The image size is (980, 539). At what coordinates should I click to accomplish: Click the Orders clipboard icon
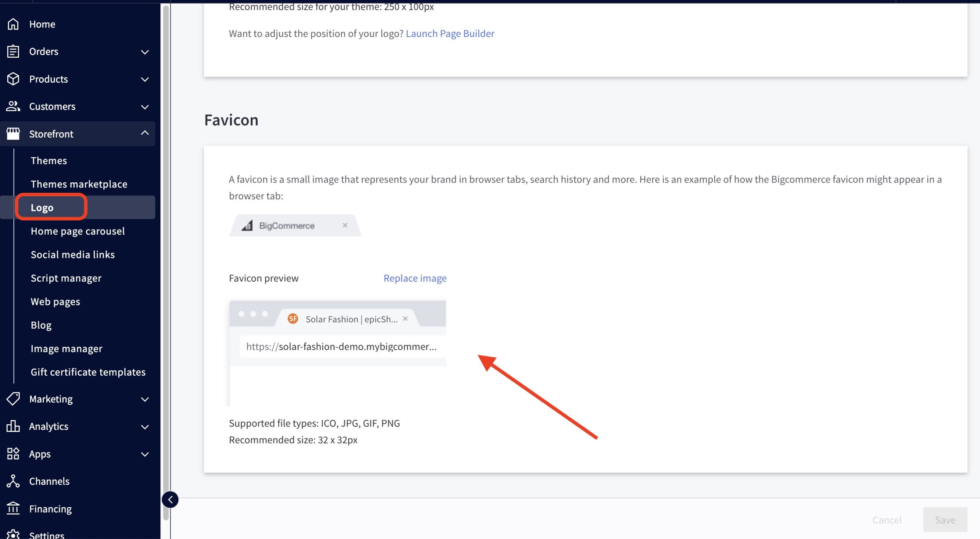click(13, 51)
